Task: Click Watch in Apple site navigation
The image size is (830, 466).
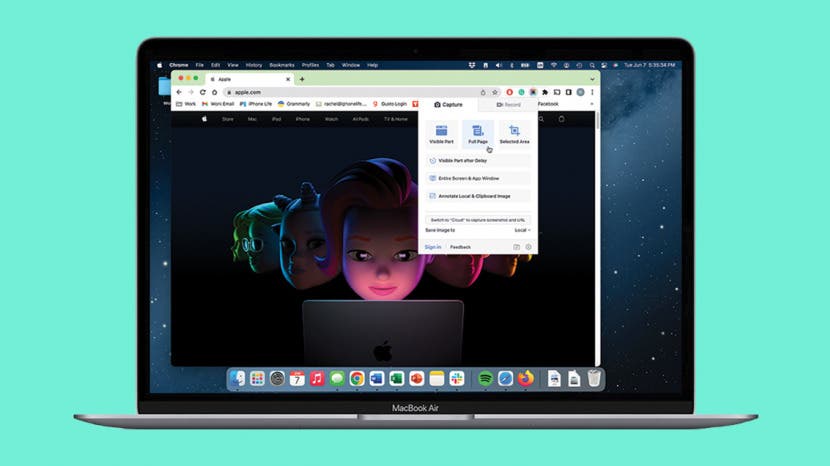Action: click(x=331, y=119)
